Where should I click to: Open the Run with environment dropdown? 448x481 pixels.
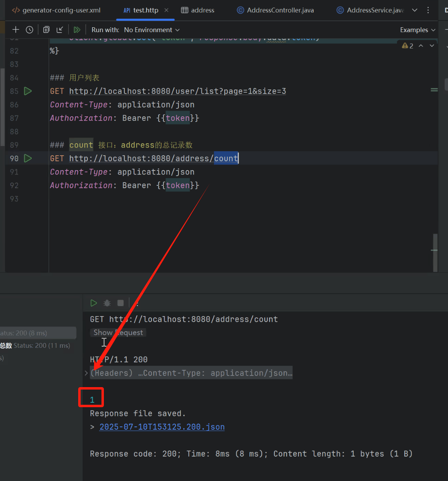152,30
